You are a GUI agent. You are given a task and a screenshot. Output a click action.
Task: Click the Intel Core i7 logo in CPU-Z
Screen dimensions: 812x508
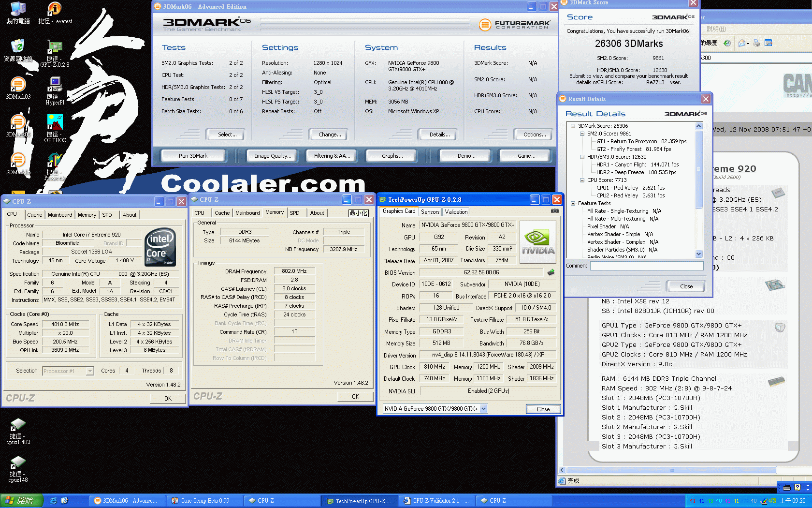click(160, 246)
